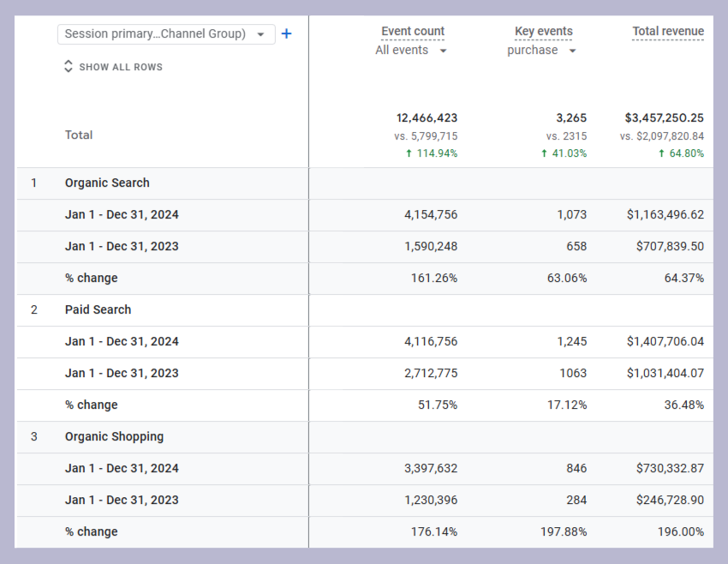The width and height of the screenshot is (728, 564).
Task: Sort by Total revenue column header
Action: tap(668, 32)
